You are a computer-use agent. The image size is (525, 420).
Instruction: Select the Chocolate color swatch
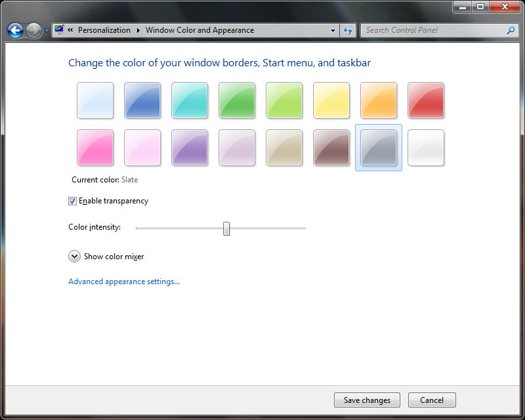click(331, 148)
